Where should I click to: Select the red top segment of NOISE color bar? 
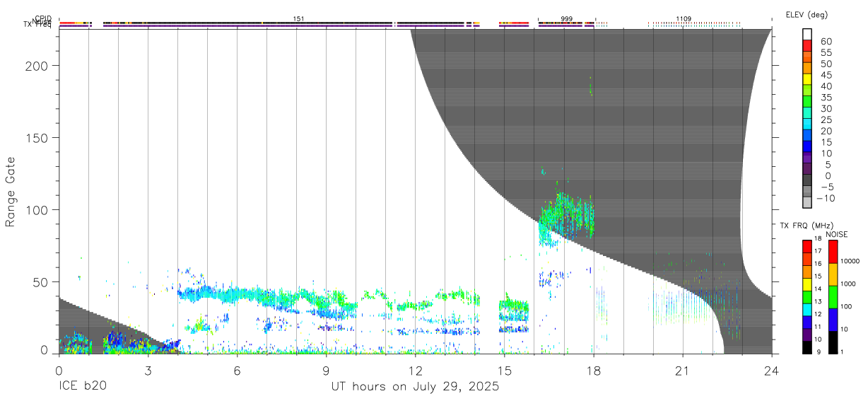(x=833, y=252)
